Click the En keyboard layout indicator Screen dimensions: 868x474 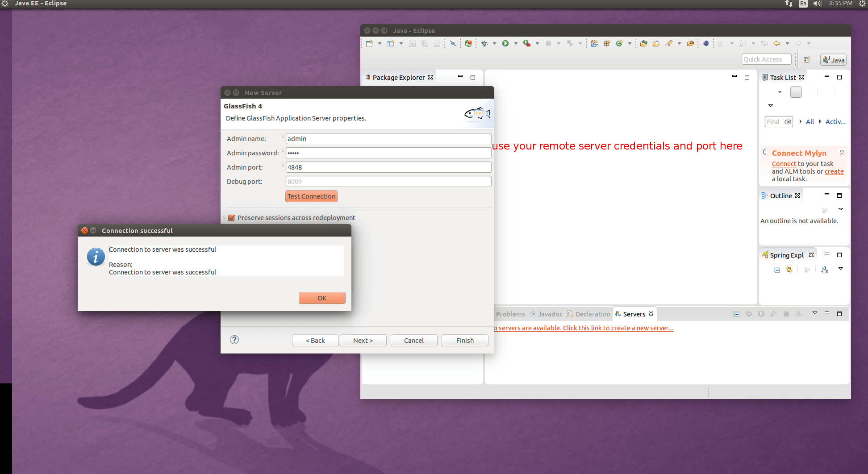tap(803, 4)
